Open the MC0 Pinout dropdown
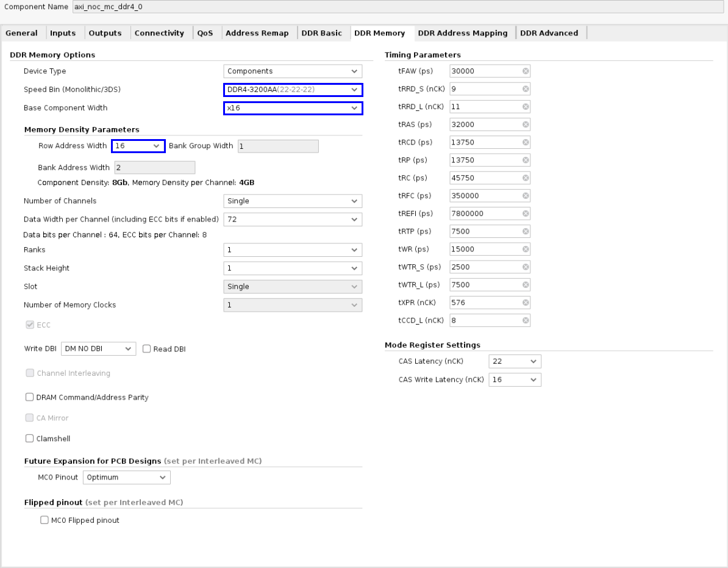The image size is (728, 568). pos(126,478)
